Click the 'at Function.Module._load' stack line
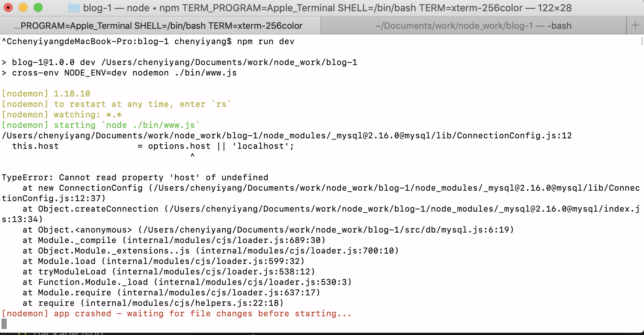644x335 pixels. 187,282
